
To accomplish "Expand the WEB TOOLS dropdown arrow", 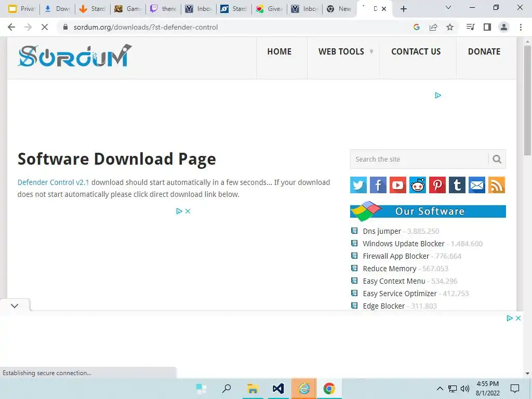I will (371, 51).
